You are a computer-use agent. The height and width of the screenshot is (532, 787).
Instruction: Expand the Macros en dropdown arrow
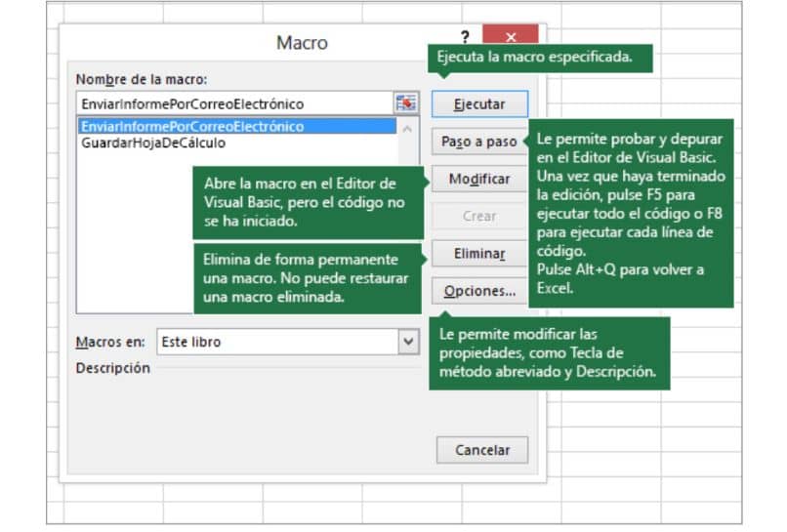click(x=408, y=342)
